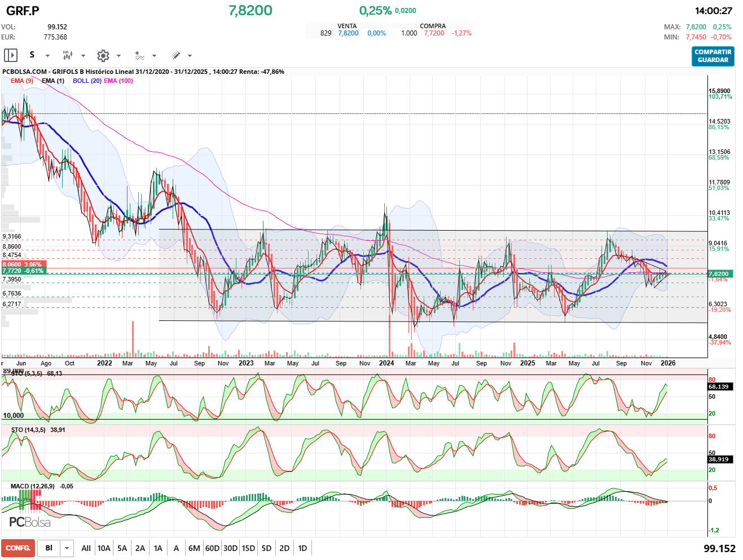Select the 5A time range tab
This screenshot has height=560, width=743.
point(122,548)
